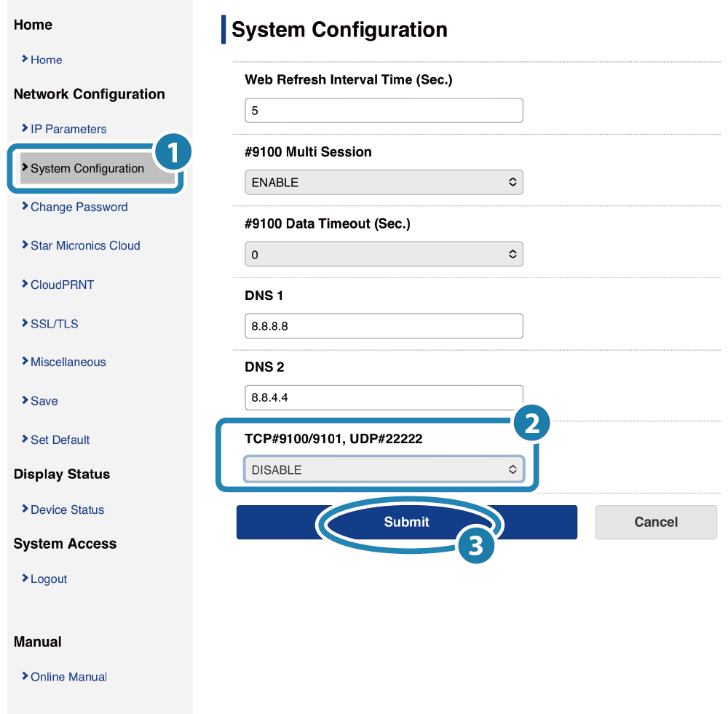Click chevron icon beside System Configuration
Viewport: 728px width, 714px height.
click(x=25, y=167)
